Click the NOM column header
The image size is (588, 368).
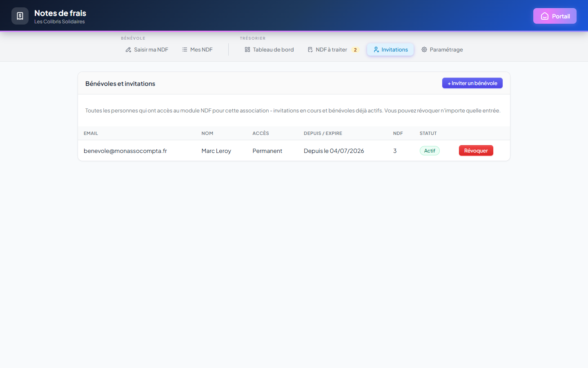click(x=207, y=133)
